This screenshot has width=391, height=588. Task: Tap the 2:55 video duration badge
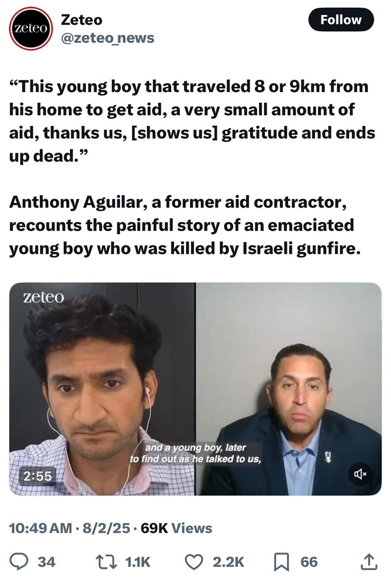[38, 475]
